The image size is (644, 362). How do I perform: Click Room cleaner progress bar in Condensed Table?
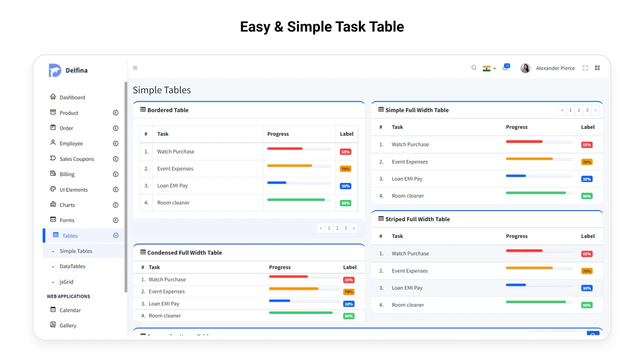[304, 313]
